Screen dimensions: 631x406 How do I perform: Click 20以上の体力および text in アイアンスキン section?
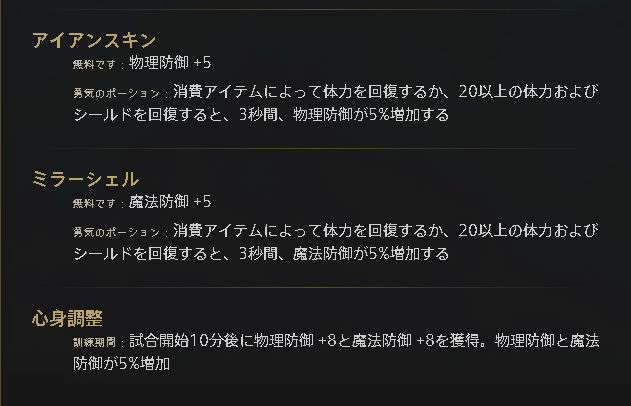coord(528,92)
